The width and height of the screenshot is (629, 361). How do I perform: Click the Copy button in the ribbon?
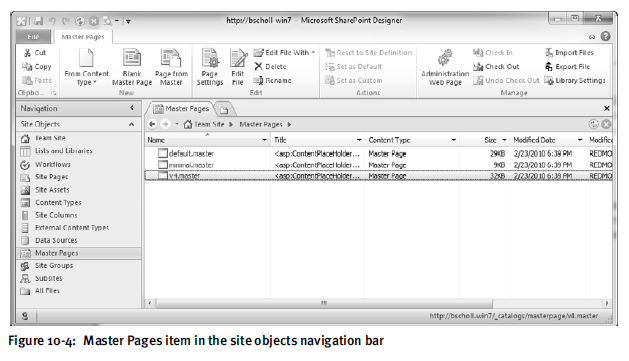coord(37,67)
